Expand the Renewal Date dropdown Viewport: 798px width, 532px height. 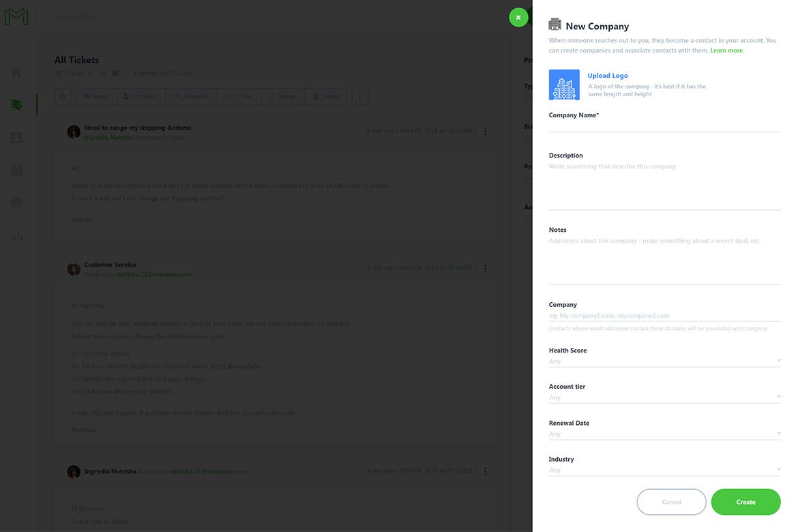pyautogui.click(x=664, y=434)
